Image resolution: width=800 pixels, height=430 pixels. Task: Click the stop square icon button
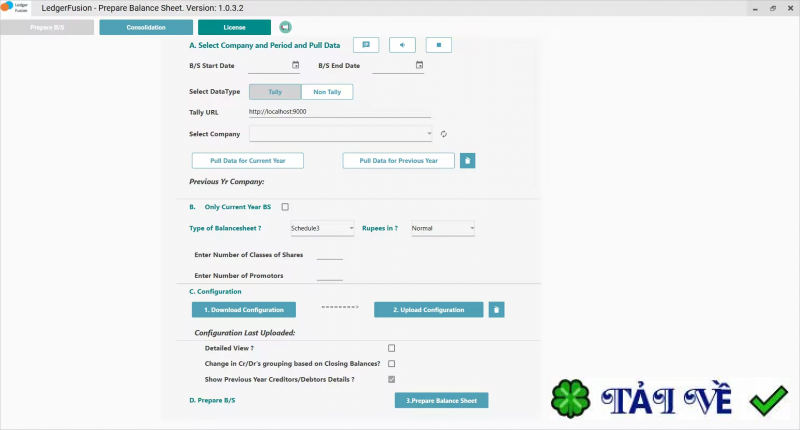[x=438, y=45]
